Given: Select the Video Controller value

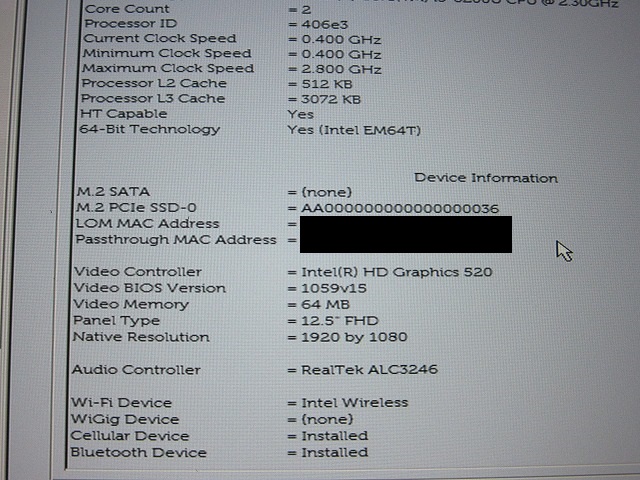Looking at the screenshot, I should [396, 272].
